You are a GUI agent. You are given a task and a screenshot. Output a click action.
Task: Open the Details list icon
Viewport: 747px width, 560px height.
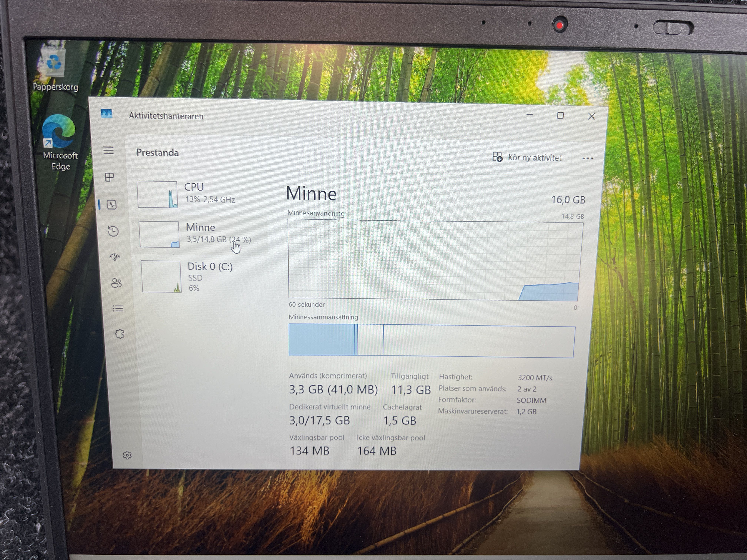(x=118, y=308)
